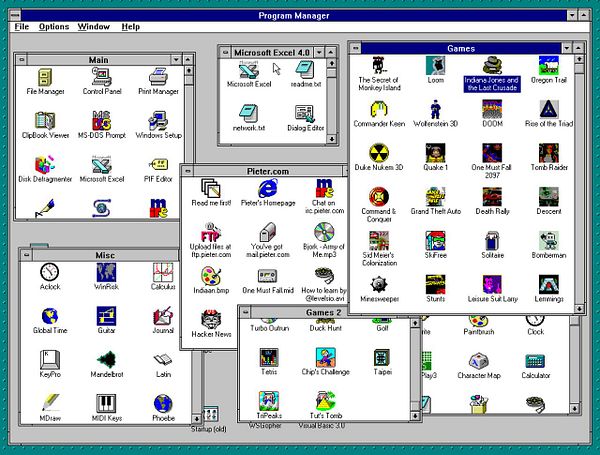This screenshot has width=600, height=455.
Task: Click Games 2 scroll down arrow
Action: (x=416, y=416)
